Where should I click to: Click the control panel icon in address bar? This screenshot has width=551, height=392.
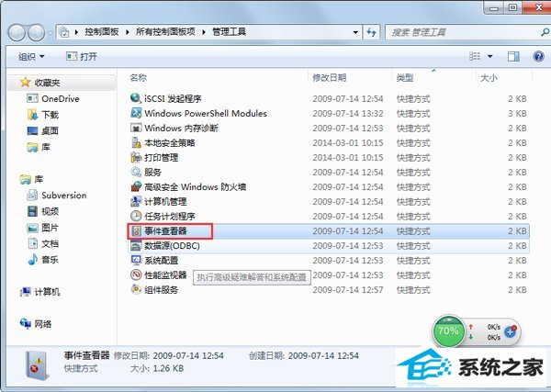tap(63, 32)
